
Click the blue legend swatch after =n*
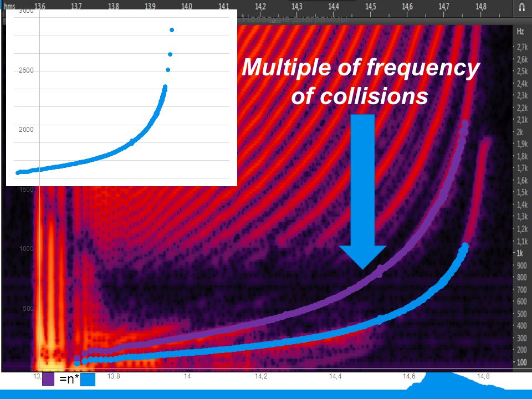pyautogui.click(x=88, y=380)
